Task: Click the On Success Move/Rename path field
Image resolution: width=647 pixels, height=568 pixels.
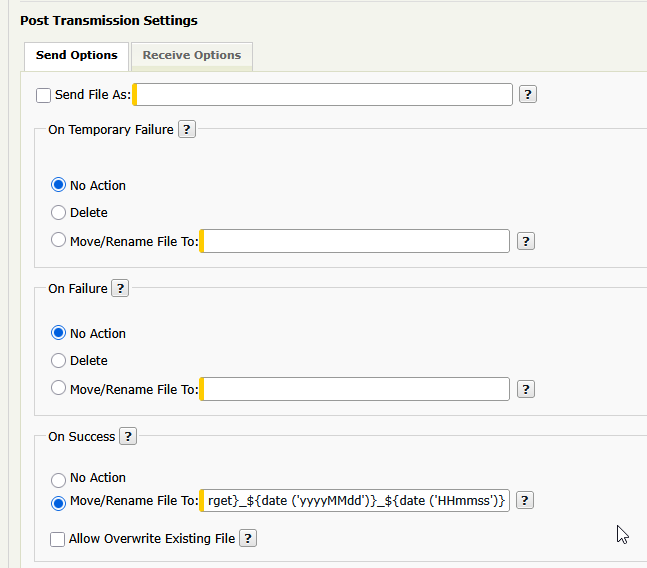Action: [x=354, y=500]
